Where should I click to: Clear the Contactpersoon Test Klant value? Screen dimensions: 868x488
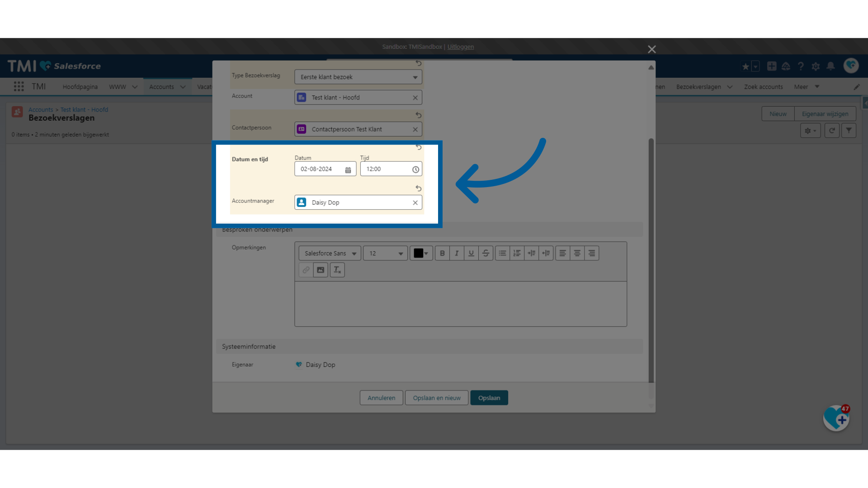pos(415,130)
